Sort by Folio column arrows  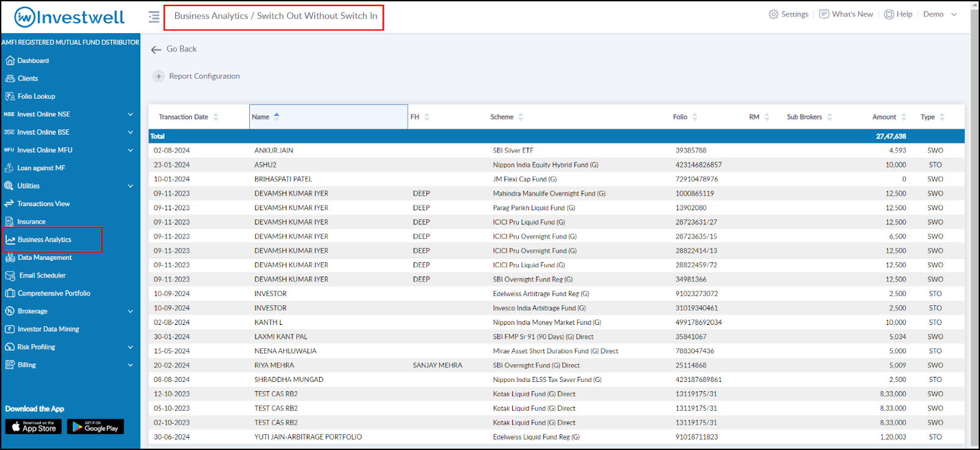click(x=695, y=117)
